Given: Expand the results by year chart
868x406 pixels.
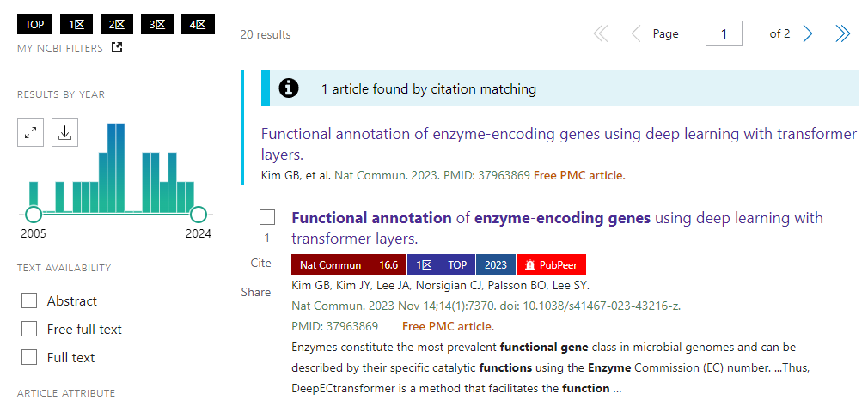Looking at the screenshot, I should click(31, 132).
